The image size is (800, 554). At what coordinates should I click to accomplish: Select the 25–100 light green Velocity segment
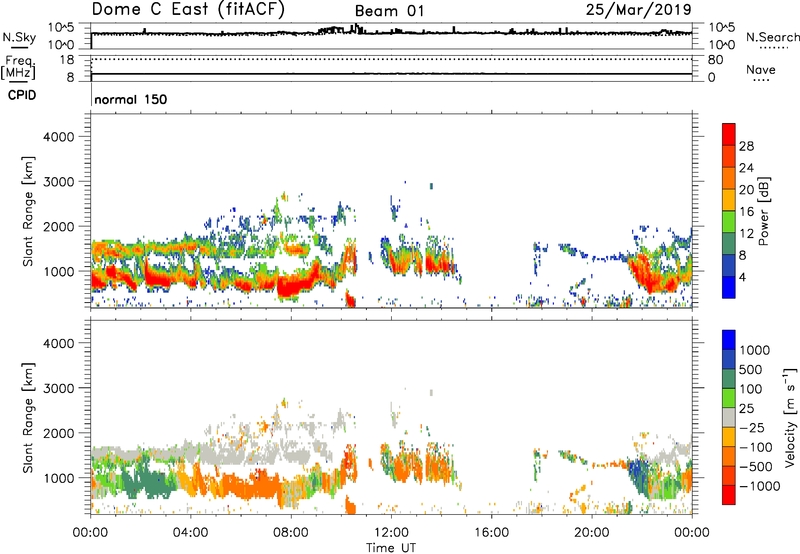coord(729,398)
